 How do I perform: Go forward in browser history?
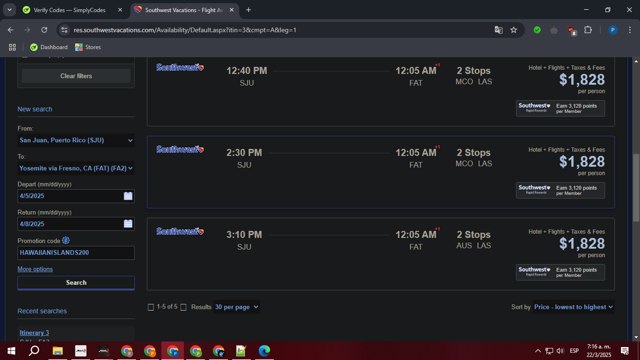(27, 30)
